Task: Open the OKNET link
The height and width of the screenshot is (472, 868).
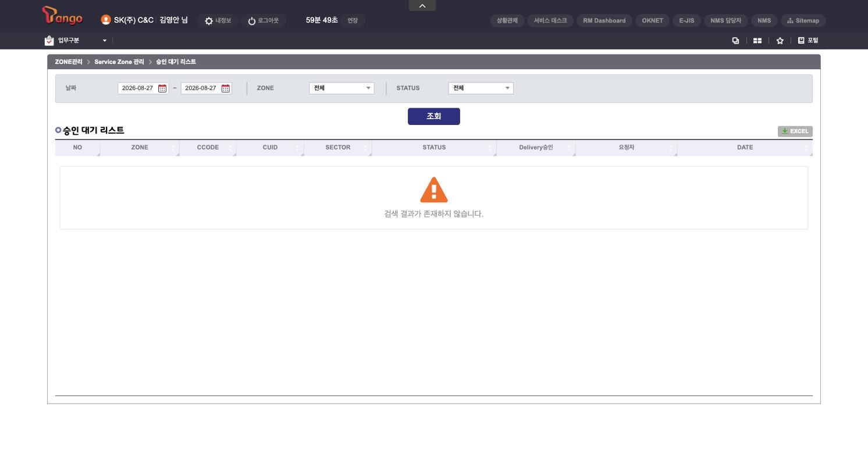Action: (653, 21)
